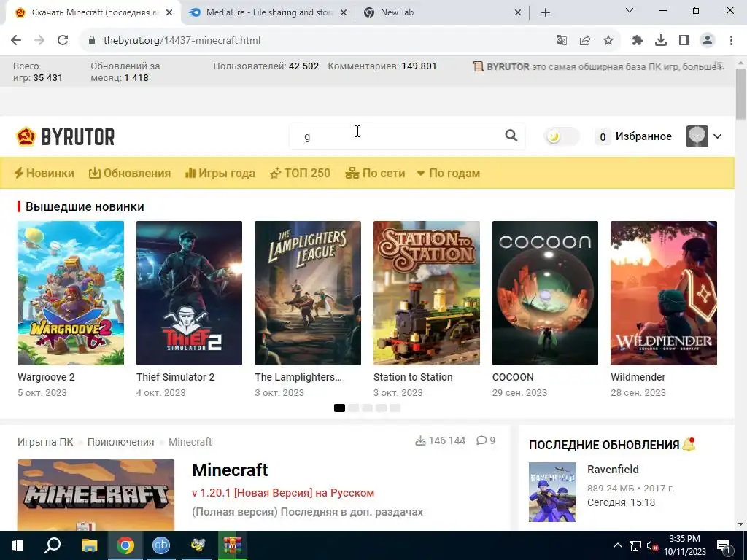Click the Приключения breadcrumb
Viewport: 747px width, 560px height.
(x=120, y=442)
